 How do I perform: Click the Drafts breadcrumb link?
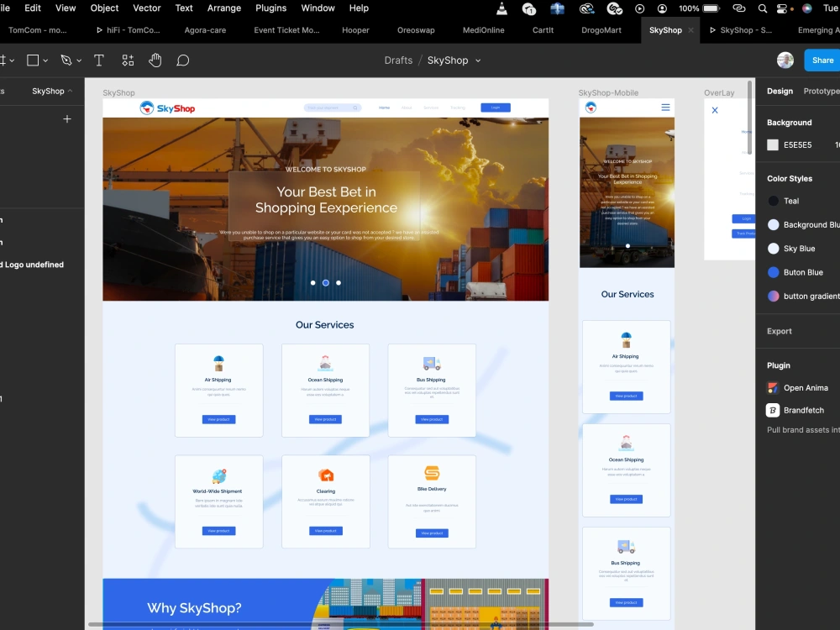[x=398, y=60]
